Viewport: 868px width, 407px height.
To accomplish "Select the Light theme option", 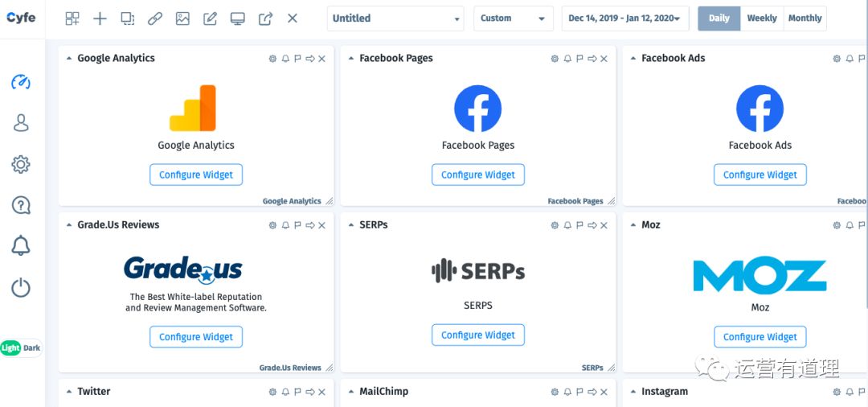I will (x=10, y=348).
